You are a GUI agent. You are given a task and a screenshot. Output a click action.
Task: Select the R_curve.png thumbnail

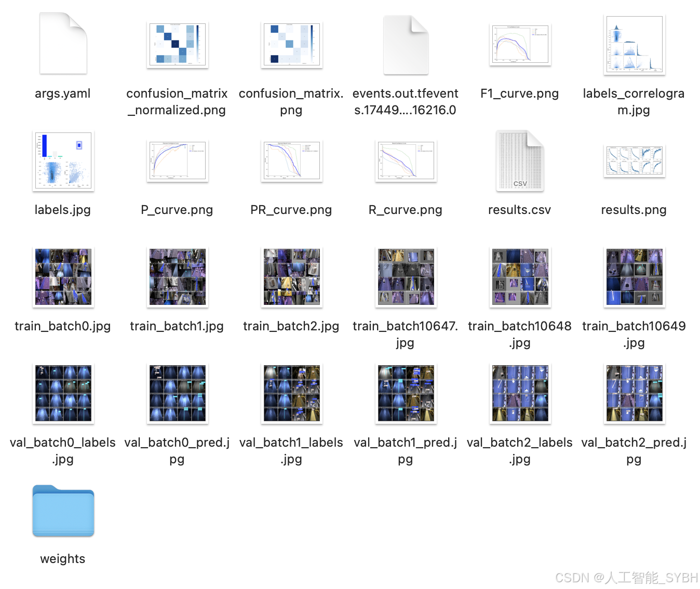[406, 160]
